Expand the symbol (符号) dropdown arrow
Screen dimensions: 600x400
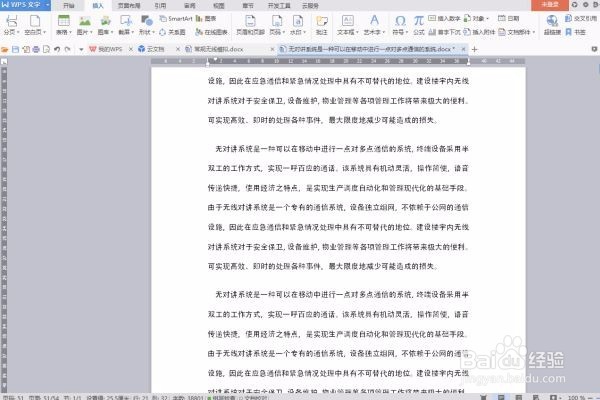(407, 32)
